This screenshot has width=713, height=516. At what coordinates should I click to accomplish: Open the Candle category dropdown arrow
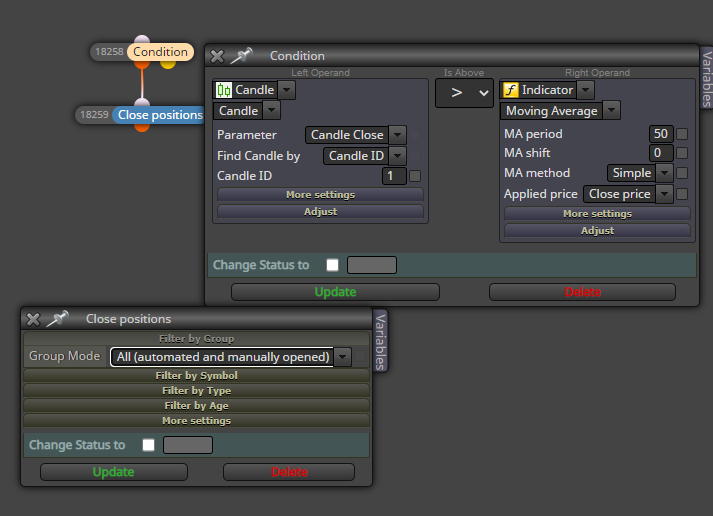[286, 90]
